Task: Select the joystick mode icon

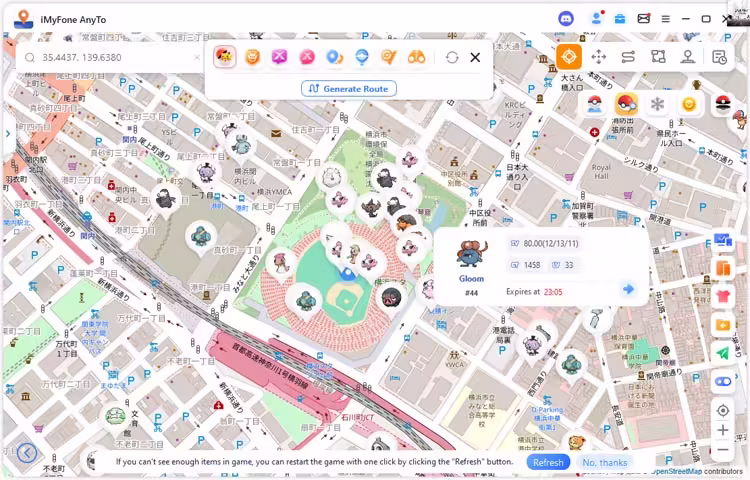Action: tap(688, 57)
